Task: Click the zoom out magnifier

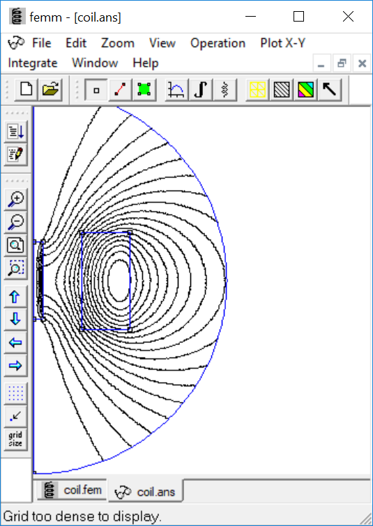Action: coord(15,222)
